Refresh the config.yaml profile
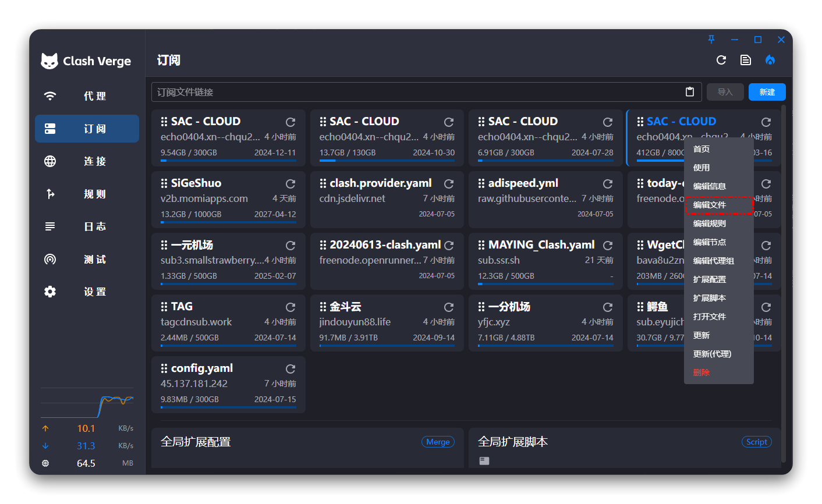This screenshot has height=504, width=822. 290,369
